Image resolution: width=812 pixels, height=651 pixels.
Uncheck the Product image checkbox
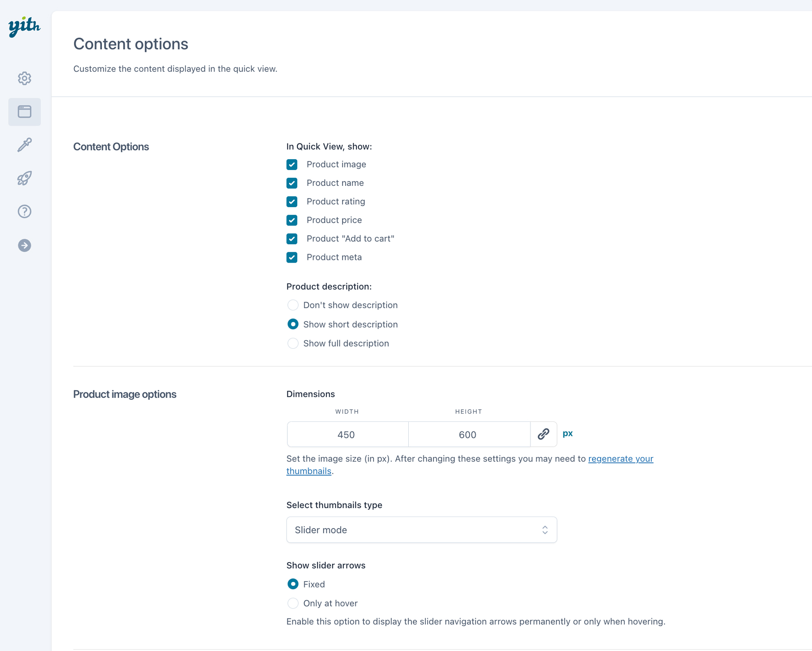point(292,165)
